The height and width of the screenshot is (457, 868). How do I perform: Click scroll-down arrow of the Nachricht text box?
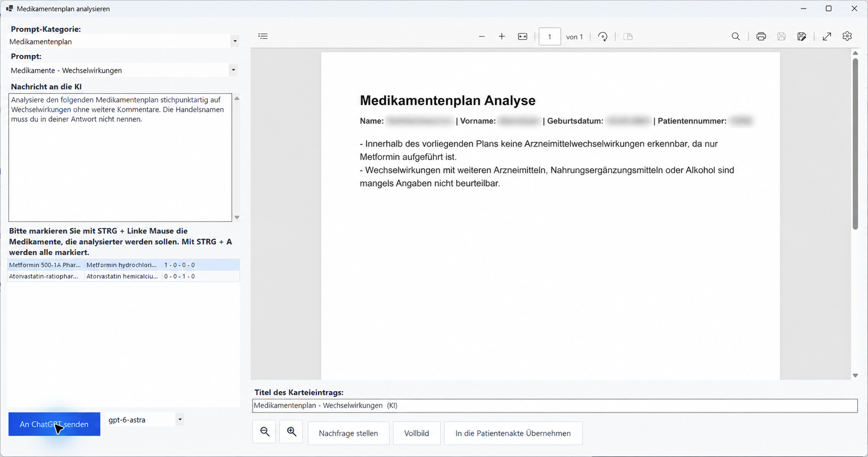tap(237, 217)
